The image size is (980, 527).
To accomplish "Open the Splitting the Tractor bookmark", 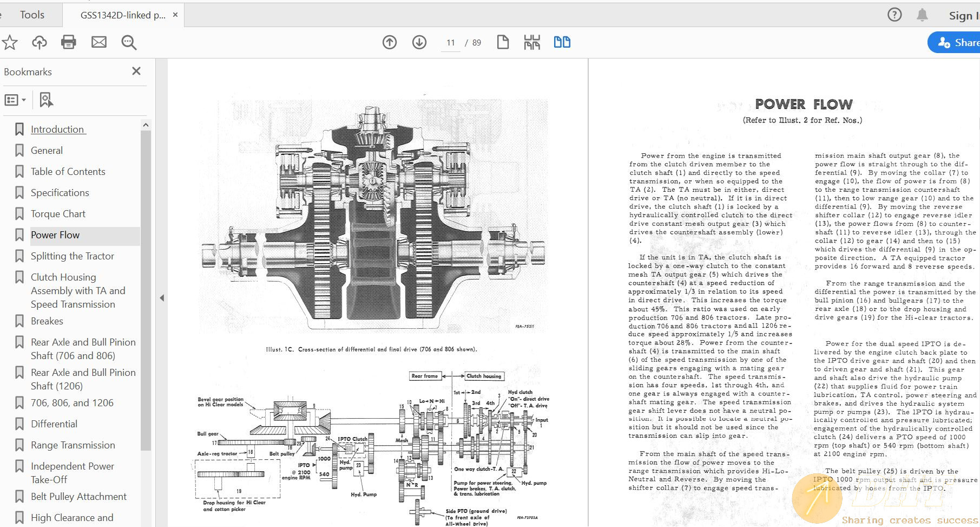I will [73, 256].
